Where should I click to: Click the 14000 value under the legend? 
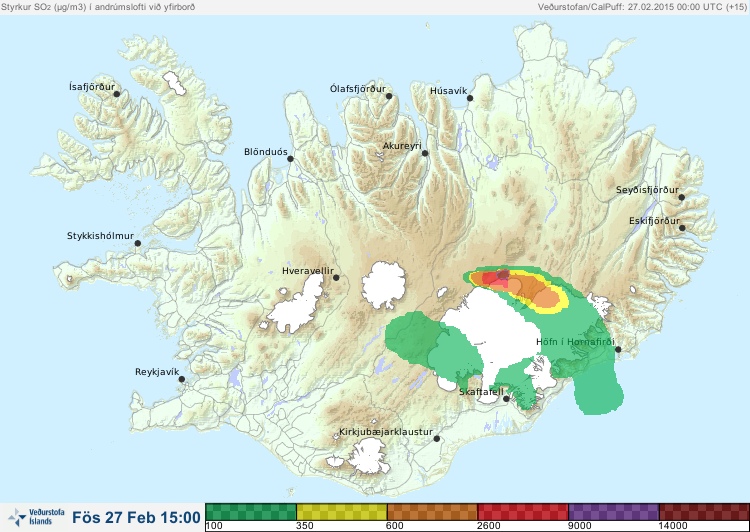(673, 526)
